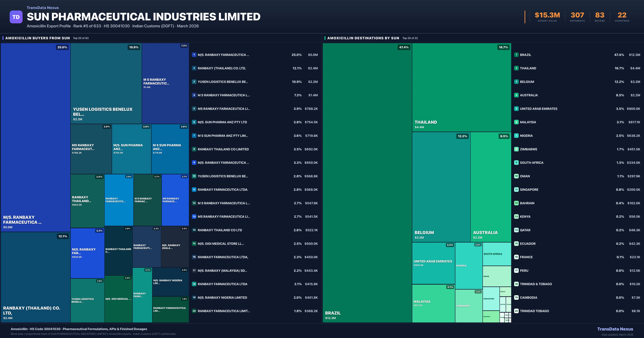Screen dimensions: 644x338
Task: Click the Amoxicillin Buyers From Sun heading
Action: (38, 38)
